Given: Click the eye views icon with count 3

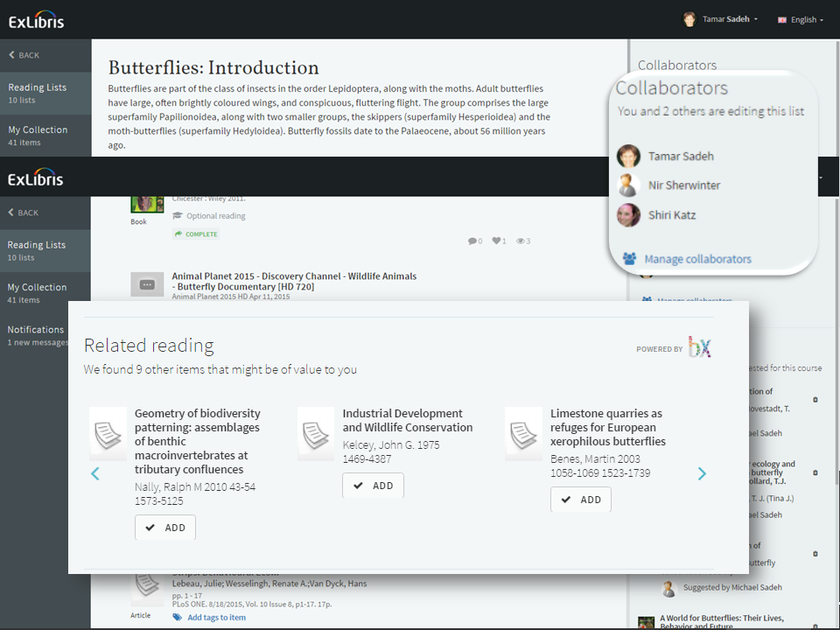Looking at the screenshot, I should [x=521, y=241].
